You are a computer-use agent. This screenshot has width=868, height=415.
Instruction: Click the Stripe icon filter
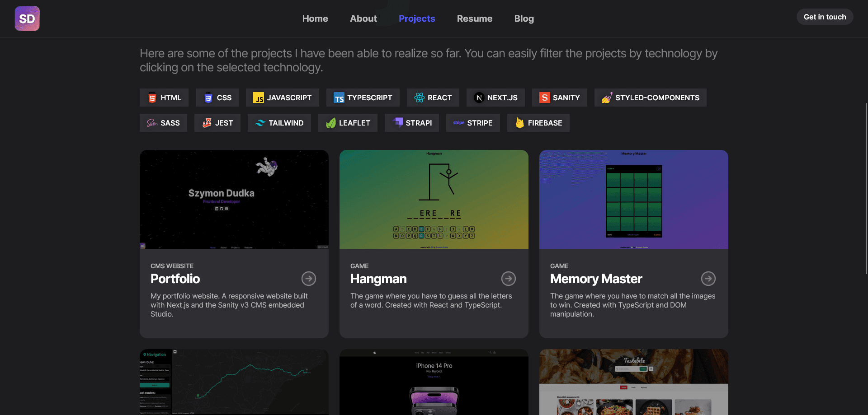click(x=458, y=122)
